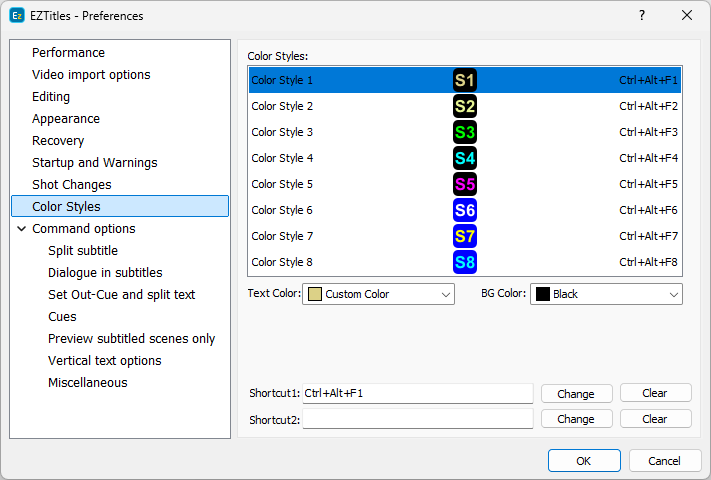Screen dimensions: 711x480
Task: Go to Shot Changes settings
Action: point(72,185)
